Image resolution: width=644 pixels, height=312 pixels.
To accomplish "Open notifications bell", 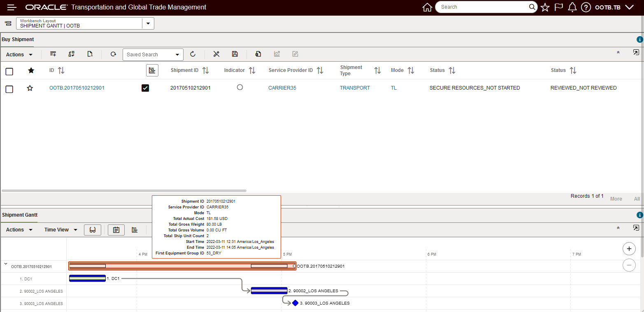I will click(572, 7).
